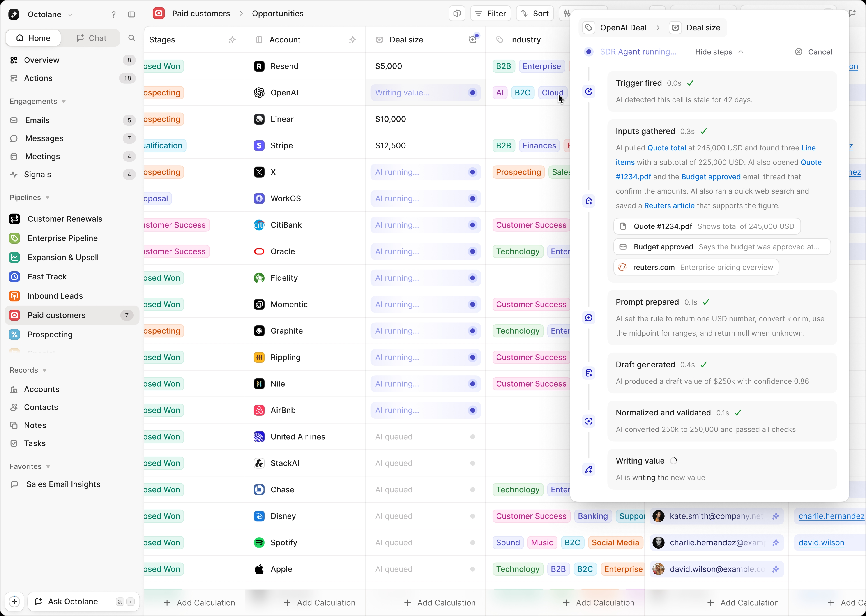Cancel the running SDR Agent
Viewport: 866px width, 616px height.
(x=813, y=52)
